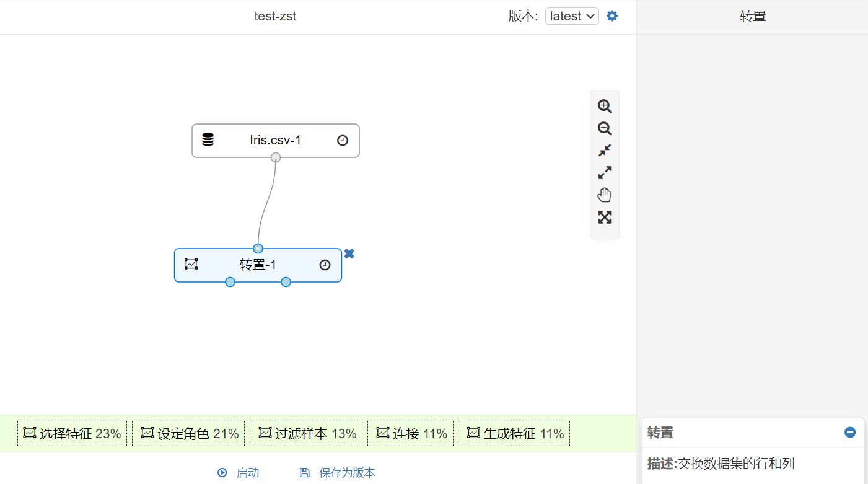This screenshot has height=484, width=868.
Task: Click the 版本: label
Action: coord(524,17)
